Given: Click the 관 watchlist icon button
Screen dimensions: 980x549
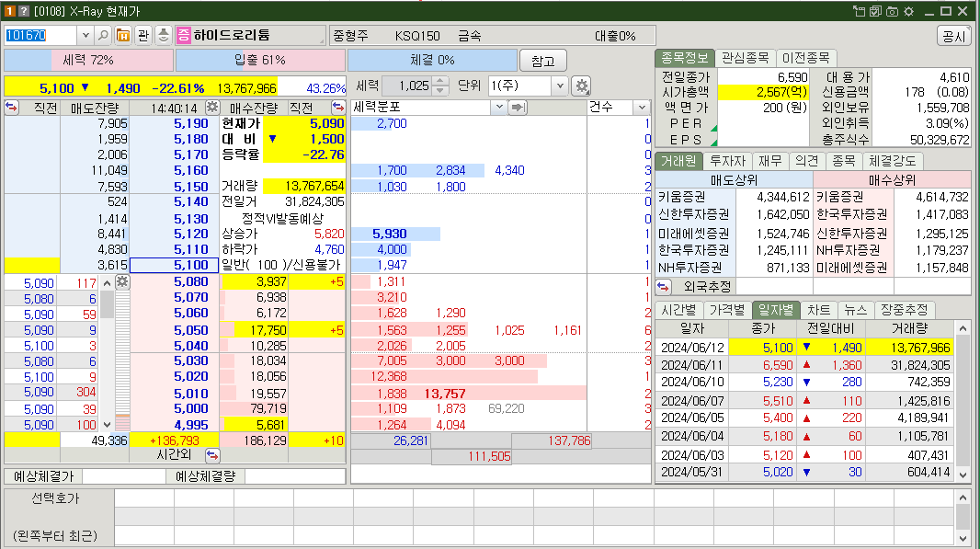Looking at the screenshot, I should tap(143, 35).
